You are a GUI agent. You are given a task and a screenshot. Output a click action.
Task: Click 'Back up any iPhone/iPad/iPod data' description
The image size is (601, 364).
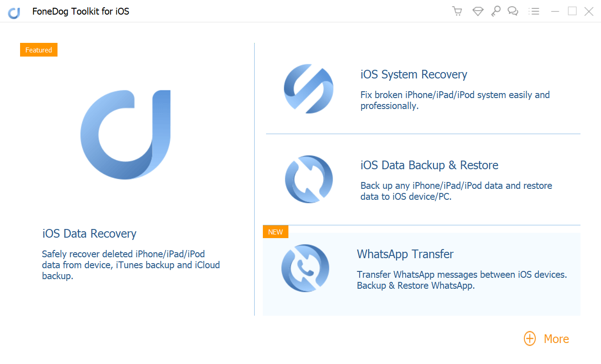pyautogui.click(x=456, y=191)
